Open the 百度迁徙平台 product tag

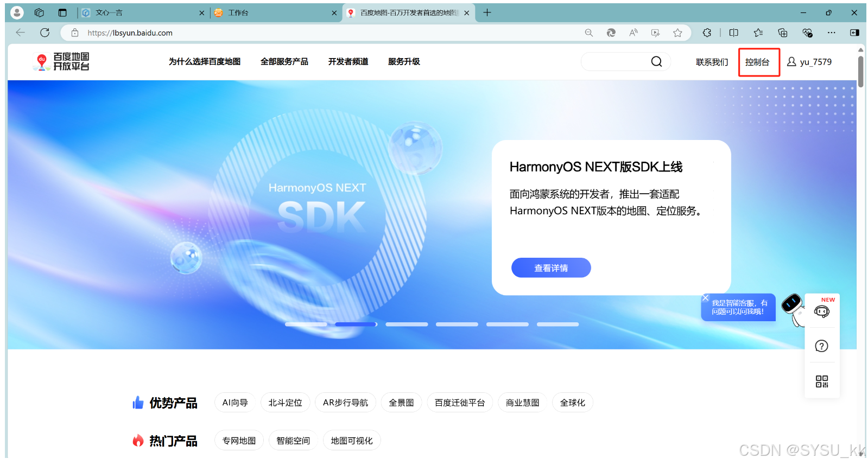pyautogui.click(x=460, y=403)
